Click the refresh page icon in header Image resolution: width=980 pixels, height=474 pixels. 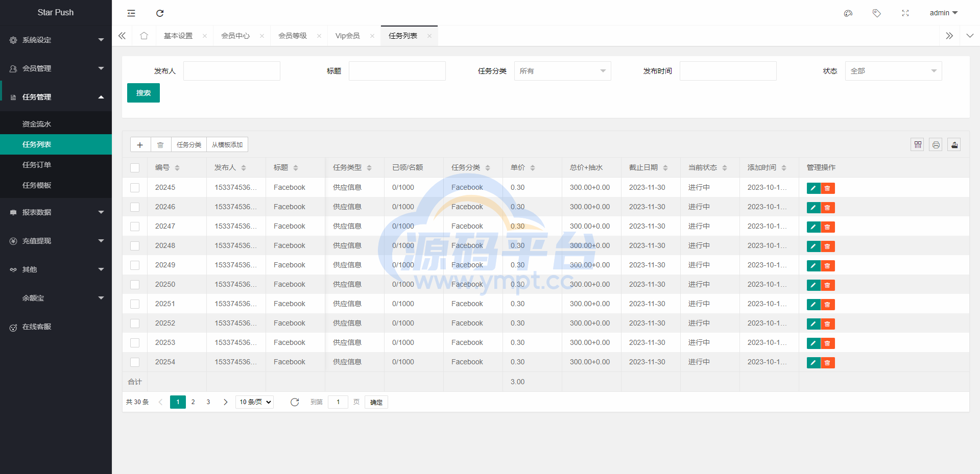click(160, 13)
